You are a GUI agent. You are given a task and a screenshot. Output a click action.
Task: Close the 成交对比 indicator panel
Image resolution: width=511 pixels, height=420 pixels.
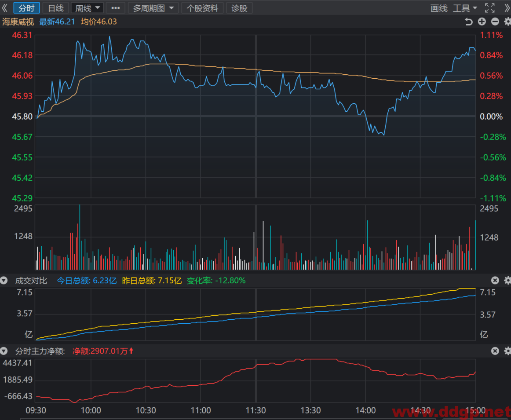pos(495,281)
